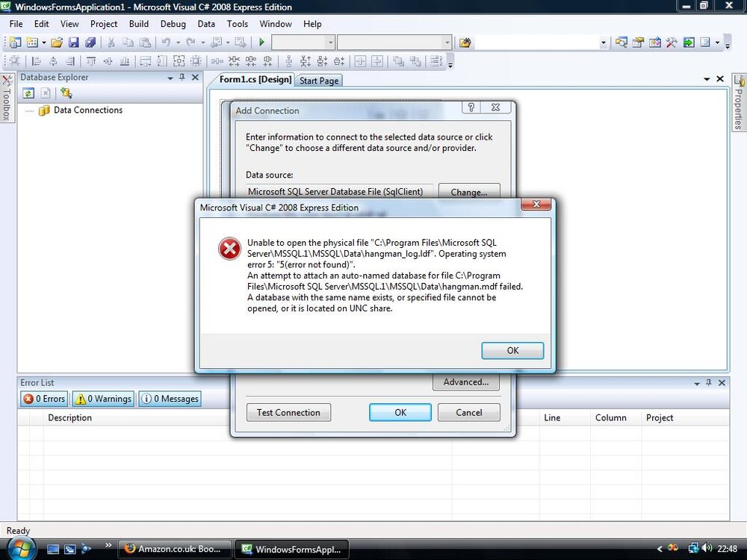Switch to the Start Page tab

(319, 81)
